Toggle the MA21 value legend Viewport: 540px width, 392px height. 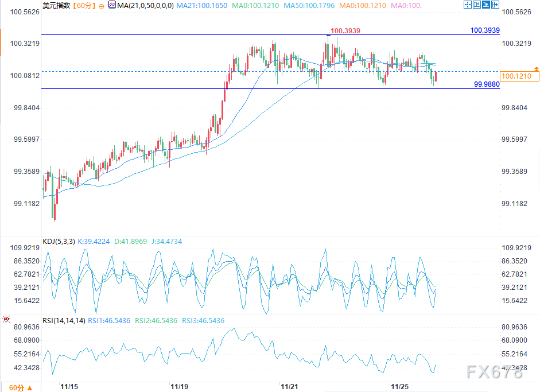[201, 6]
